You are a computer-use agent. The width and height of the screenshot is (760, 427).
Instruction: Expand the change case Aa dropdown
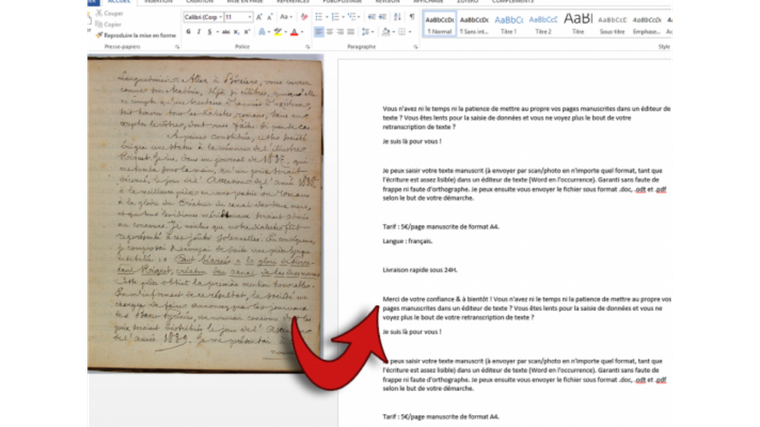pyautogui.click(x=286, y=17)
